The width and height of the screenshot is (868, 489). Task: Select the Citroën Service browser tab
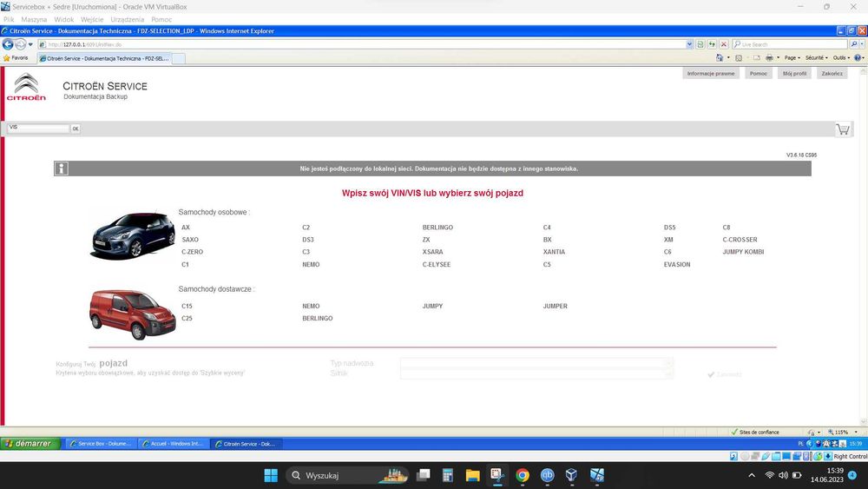(104, 58)
